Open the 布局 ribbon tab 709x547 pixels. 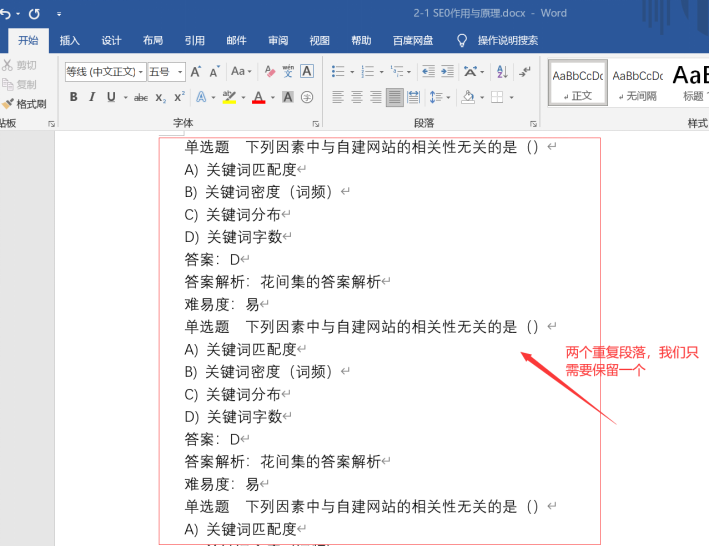pos(153,41)
